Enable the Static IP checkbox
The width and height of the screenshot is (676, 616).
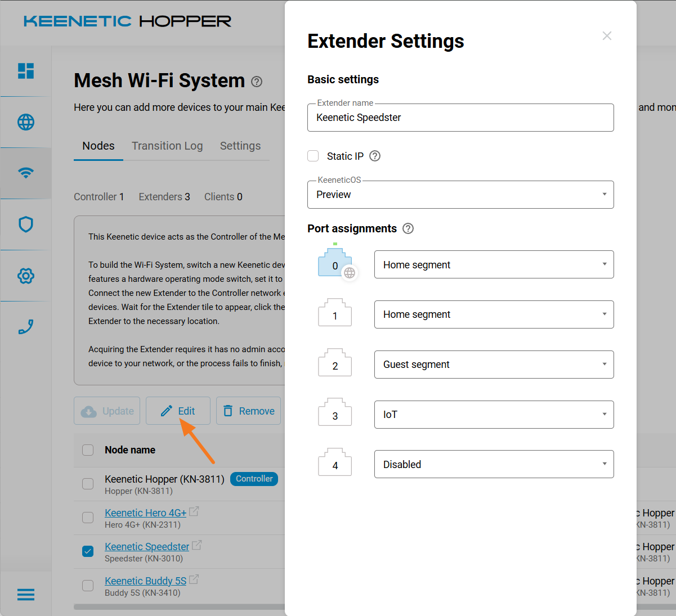pos(314,156)
